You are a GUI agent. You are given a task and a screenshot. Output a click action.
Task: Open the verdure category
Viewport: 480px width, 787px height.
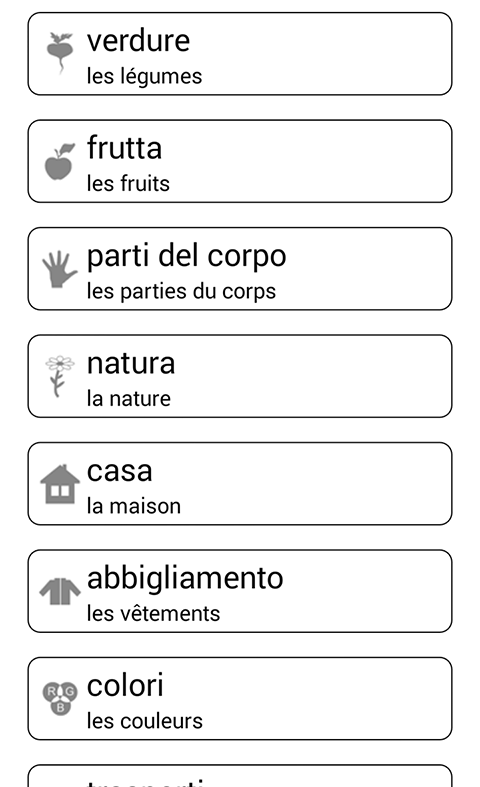click(240, 54)
